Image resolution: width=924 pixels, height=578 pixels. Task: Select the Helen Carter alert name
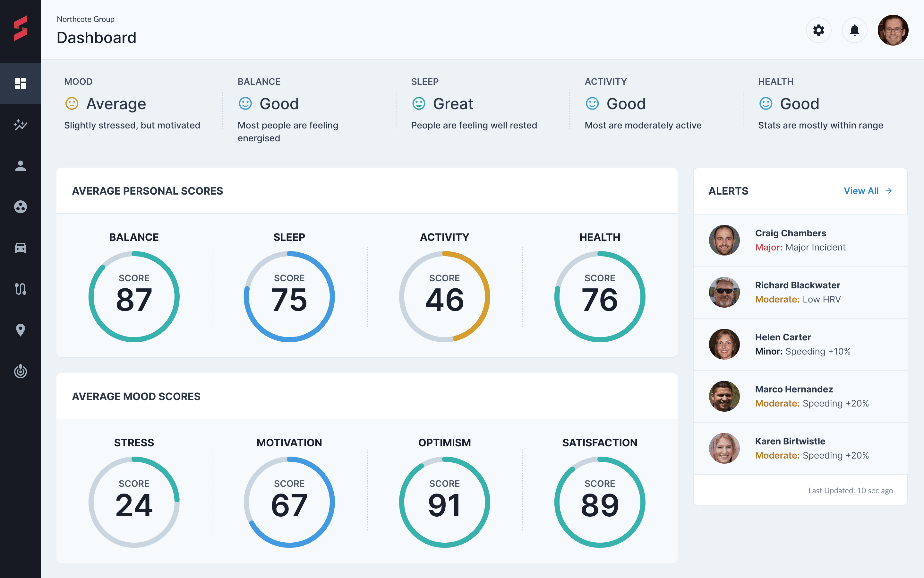click(783, 337)
